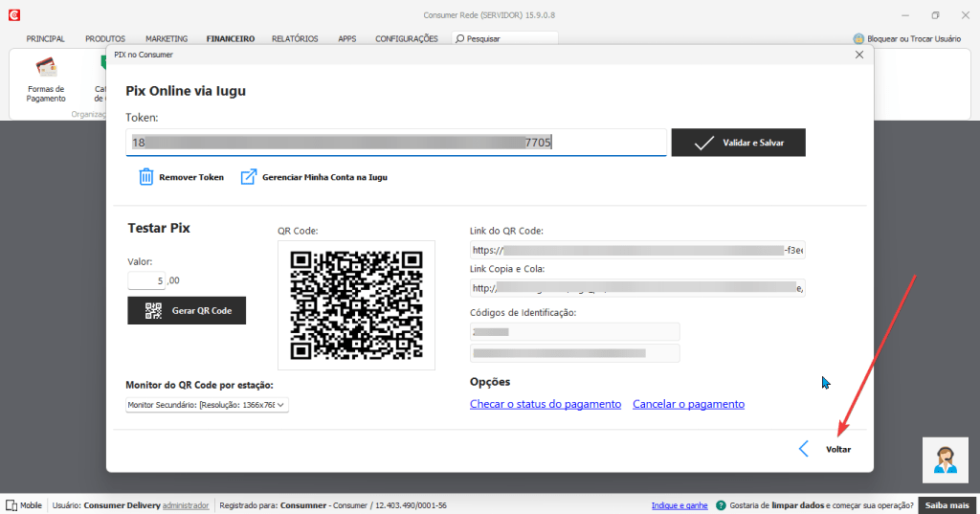
Task: Click the user icon for Bloquear ou Trocar Usuário
Action: click(858, 39)
